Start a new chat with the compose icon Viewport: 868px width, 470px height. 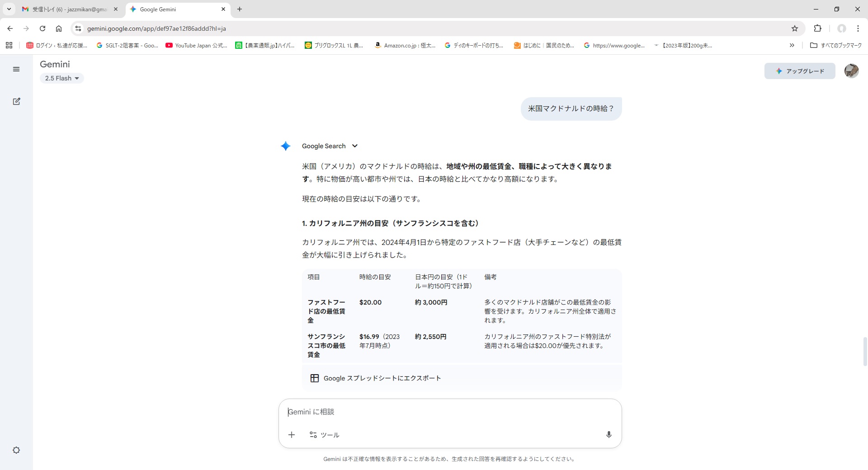point(16,101)
